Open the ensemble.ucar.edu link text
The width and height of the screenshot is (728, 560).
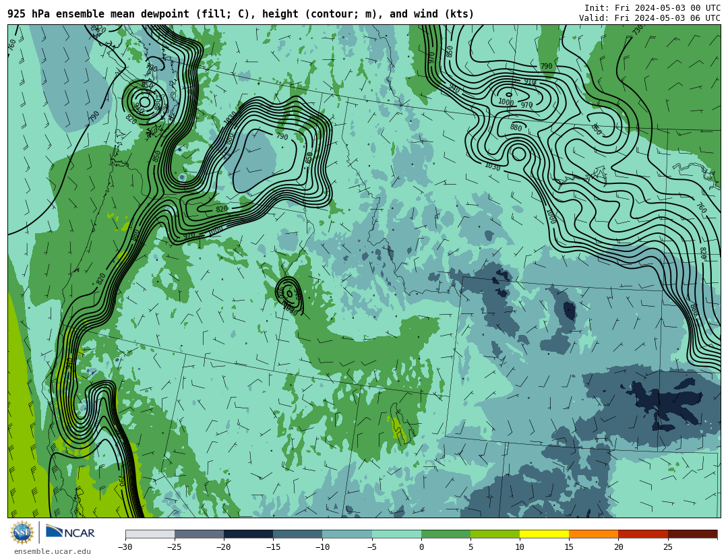click(x=52, y=552)
